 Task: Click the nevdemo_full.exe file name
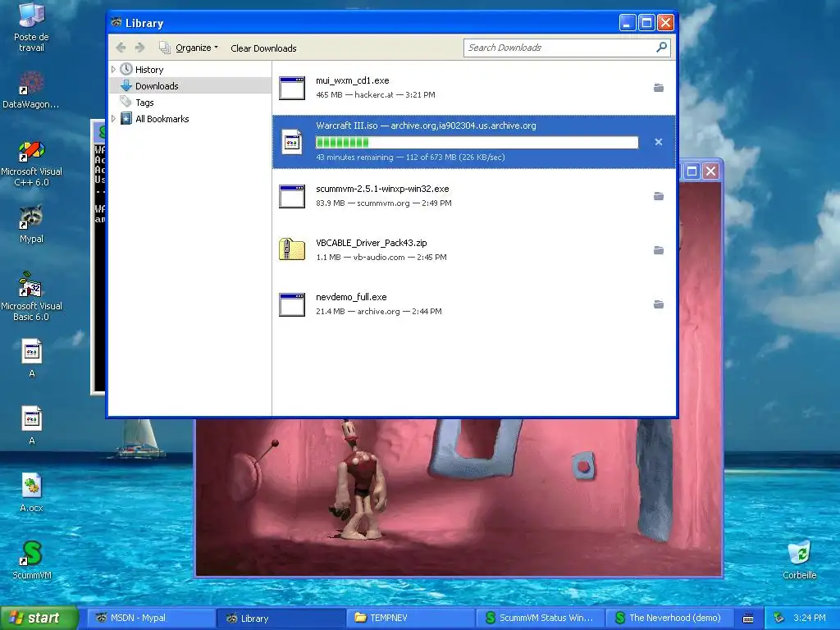351,297
